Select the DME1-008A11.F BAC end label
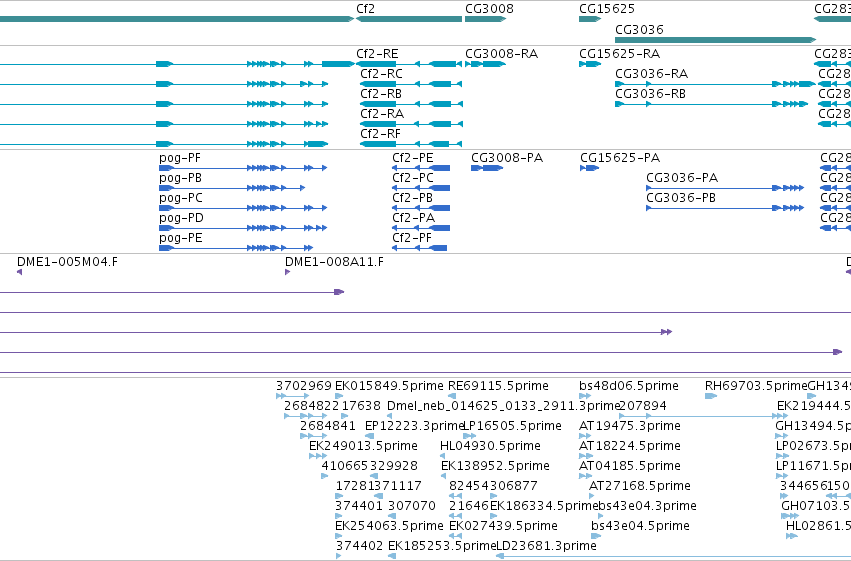 (334, 262)
